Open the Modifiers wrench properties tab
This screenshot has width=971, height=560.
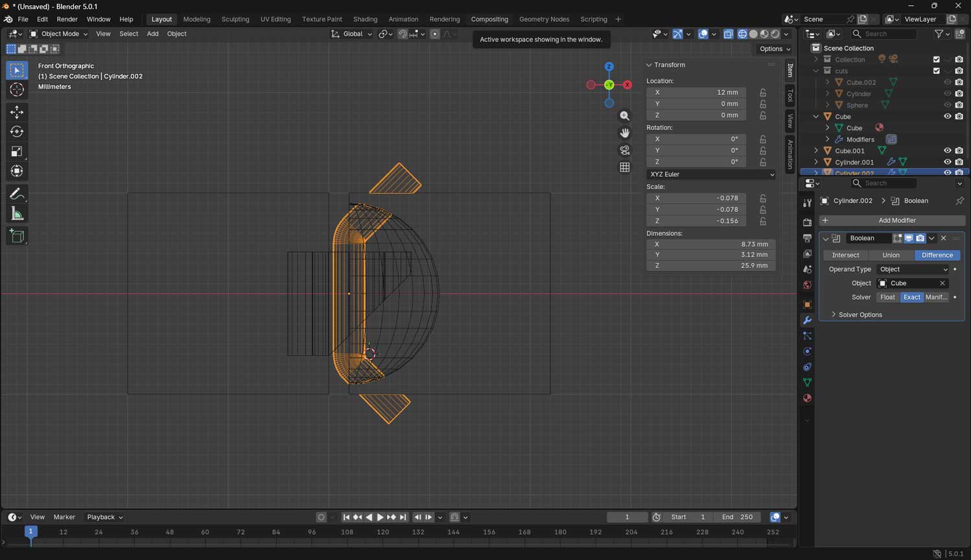807,320
